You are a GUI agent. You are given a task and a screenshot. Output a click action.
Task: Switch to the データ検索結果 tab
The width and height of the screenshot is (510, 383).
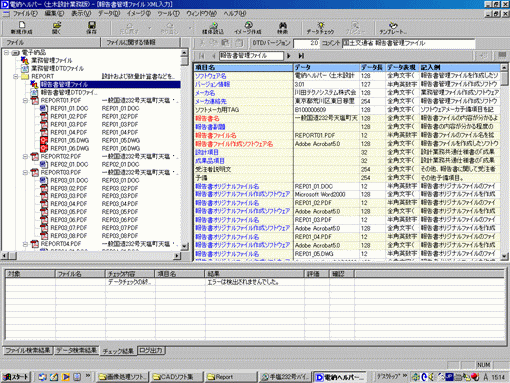(76, 351)
